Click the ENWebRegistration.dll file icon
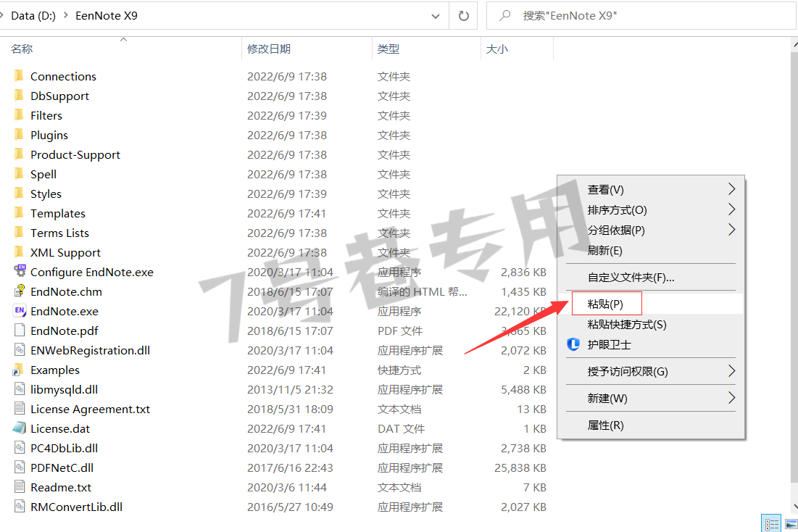Image resolution: width=798 pixels, height=532 pixels. click(x=20, y=350)
